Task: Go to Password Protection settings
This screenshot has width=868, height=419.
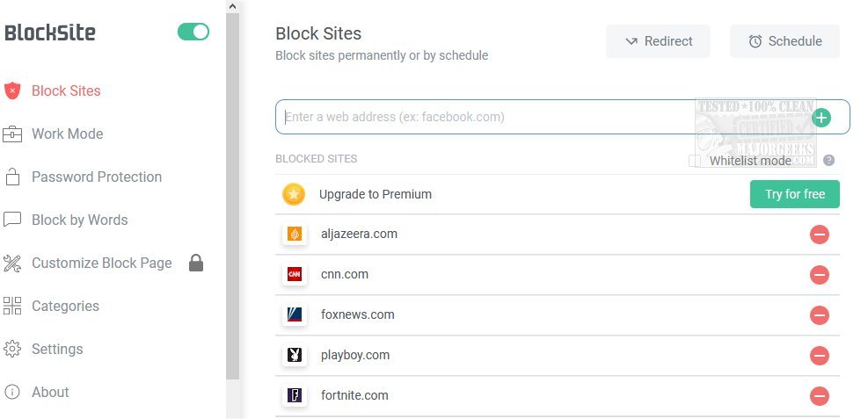Action: tap(96, 177)
